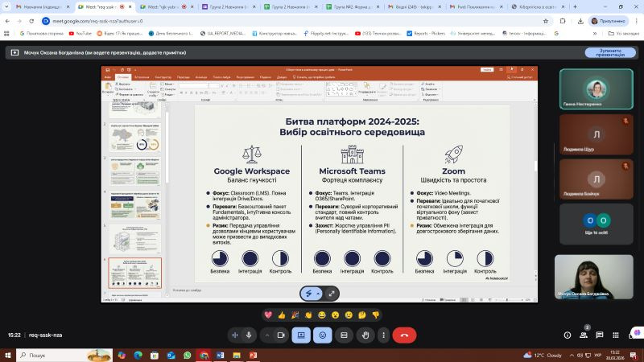Switch to the first 'Група 2 Навчання' tab
Image resolution: width=644 pixels, height=362 pixels.
229,7
